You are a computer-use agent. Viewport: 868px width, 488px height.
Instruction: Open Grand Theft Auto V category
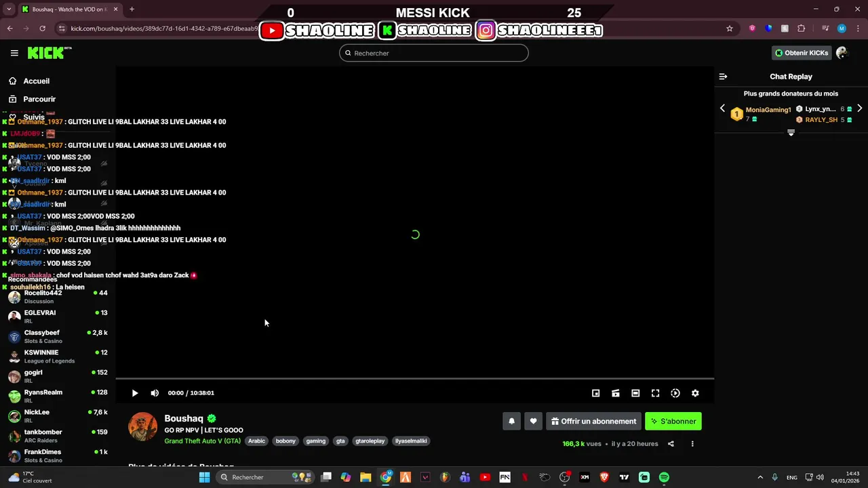coord(202,441)
